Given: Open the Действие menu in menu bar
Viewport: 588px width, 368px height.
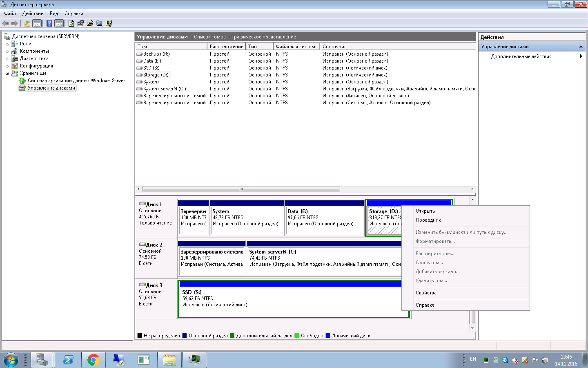Looking at the screenshot, I should (33, 13).
